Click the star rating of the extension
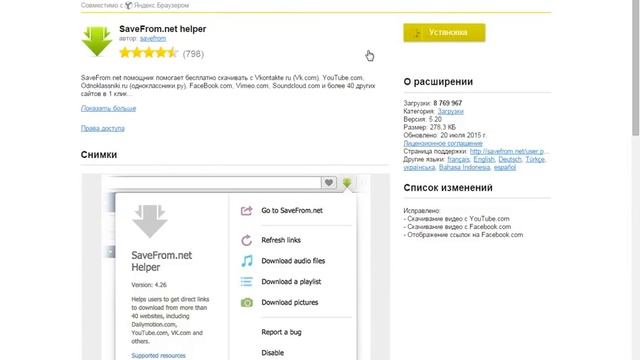This screenshot has width=640, height=360. pyautogui.click(x=149, y=53)
